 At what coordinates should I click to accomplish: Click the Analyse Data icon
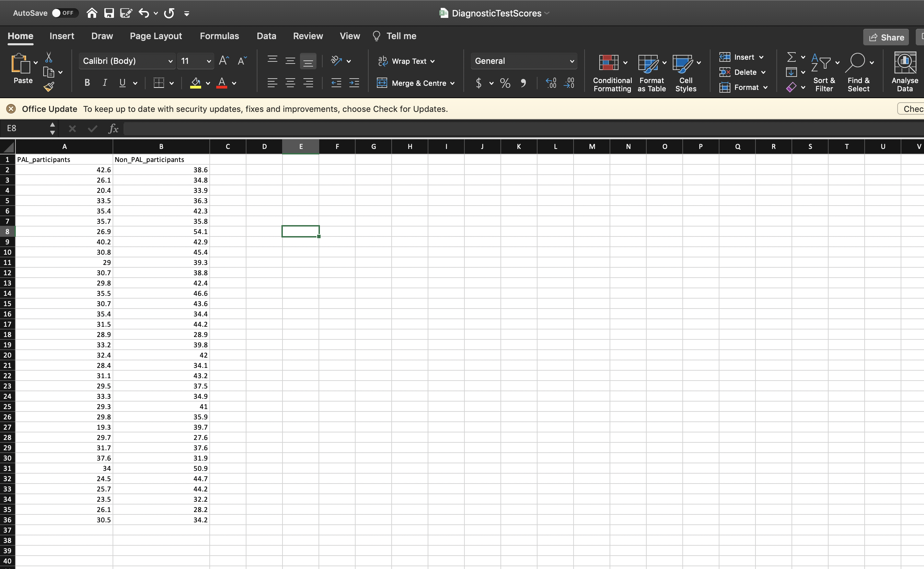(x=904, y=62)
